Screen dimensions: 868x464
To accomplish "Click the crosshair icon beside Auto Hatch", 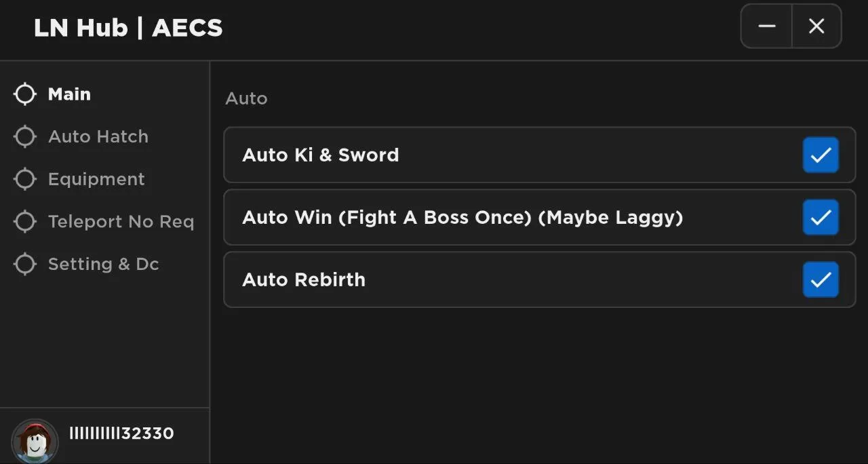I will click(25, 136).
